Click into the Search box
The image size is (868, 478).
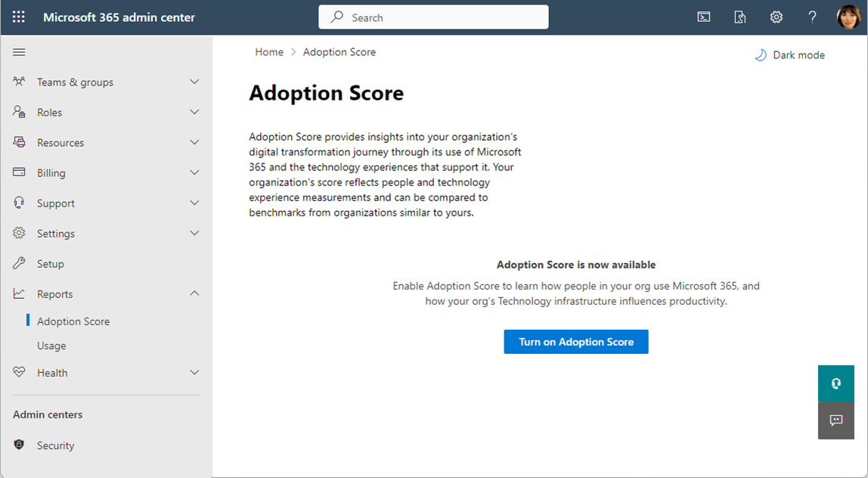click(x=433, y=17)
